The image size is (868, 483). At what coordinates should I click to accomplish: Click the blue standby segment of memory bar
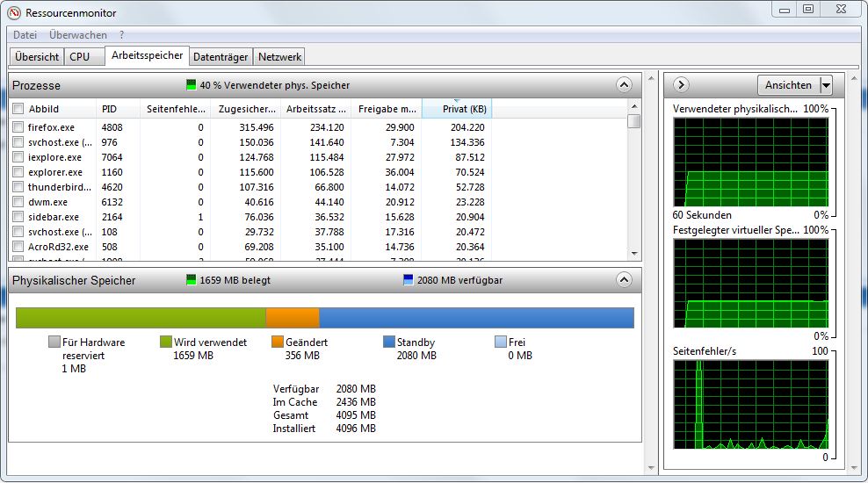tap(477, 318)
